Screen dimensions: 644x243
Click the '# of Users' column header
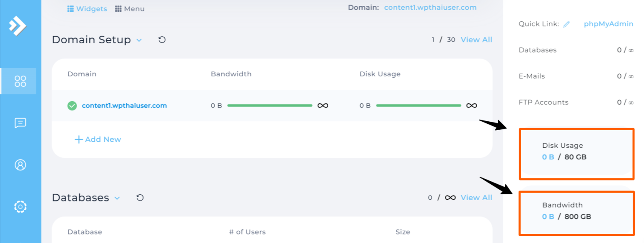[x=247, y=232]
